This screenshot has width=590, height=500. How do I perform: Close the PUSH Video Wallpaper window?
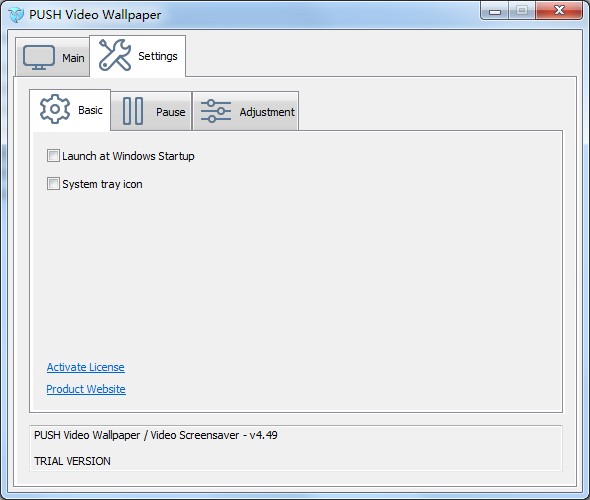[x=559, y=11]
